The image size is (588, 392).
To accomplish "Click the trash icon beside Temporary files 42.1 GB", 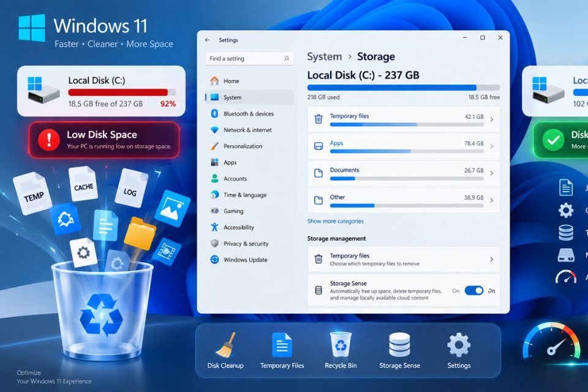I will point(318,119).
